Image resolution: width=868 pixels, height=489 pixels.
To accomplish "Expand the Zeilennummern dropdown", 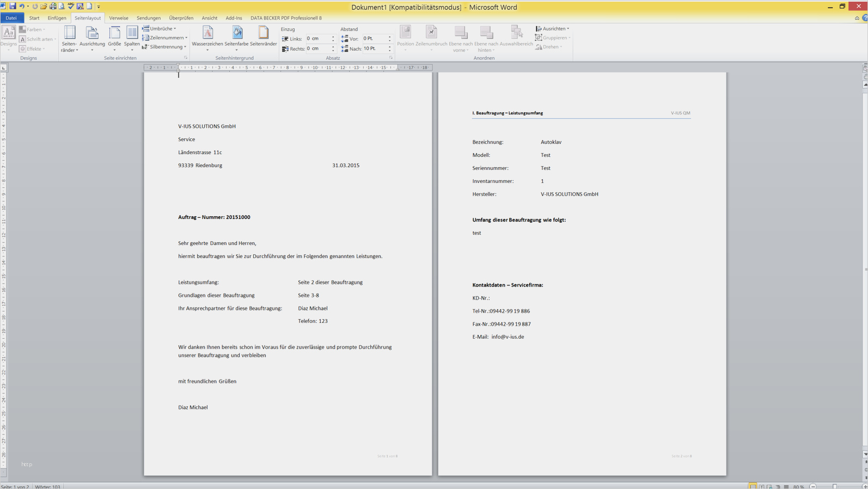I will pyautogui.click(x=165, y=38).
